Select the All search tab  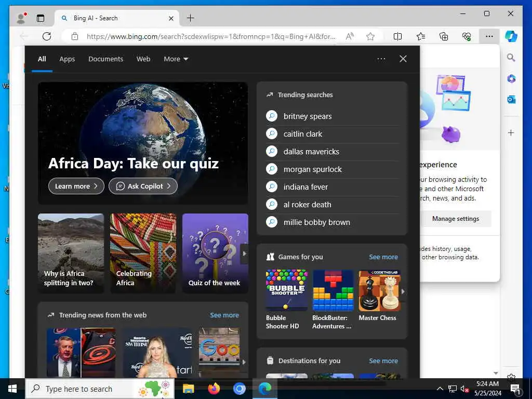[42, 59]
